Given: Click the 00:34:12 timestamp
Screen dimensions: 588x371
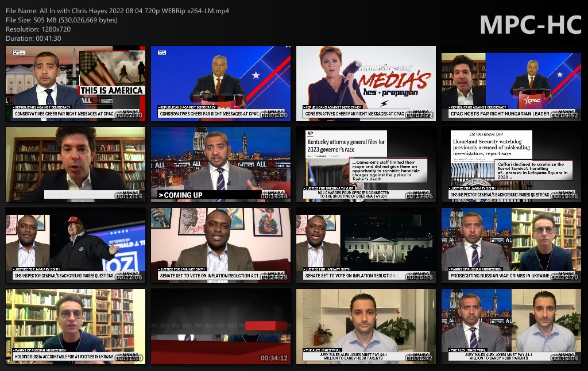Looking at the screenshot, I should (x=274, y=358).
